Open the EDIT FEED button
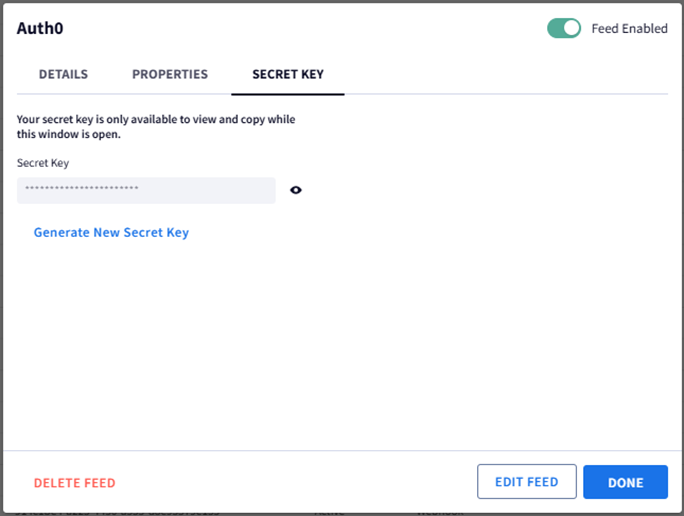This screenshot has height=516, width=684. [527, 482]
